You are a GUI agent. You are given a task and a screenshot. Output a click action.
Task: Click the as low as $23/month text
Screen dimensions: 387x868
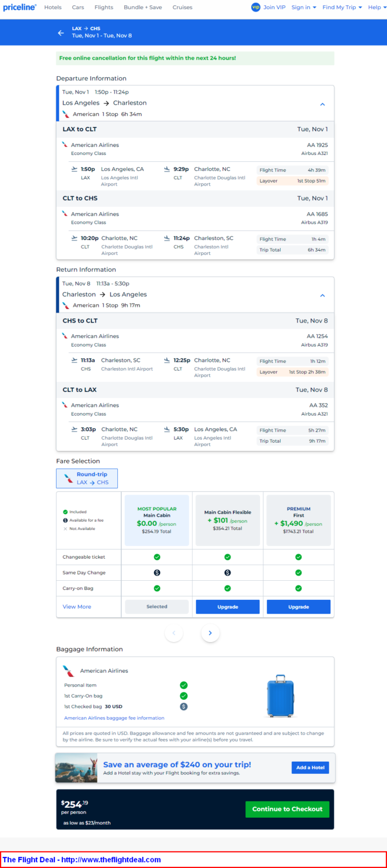pos(87,823)
